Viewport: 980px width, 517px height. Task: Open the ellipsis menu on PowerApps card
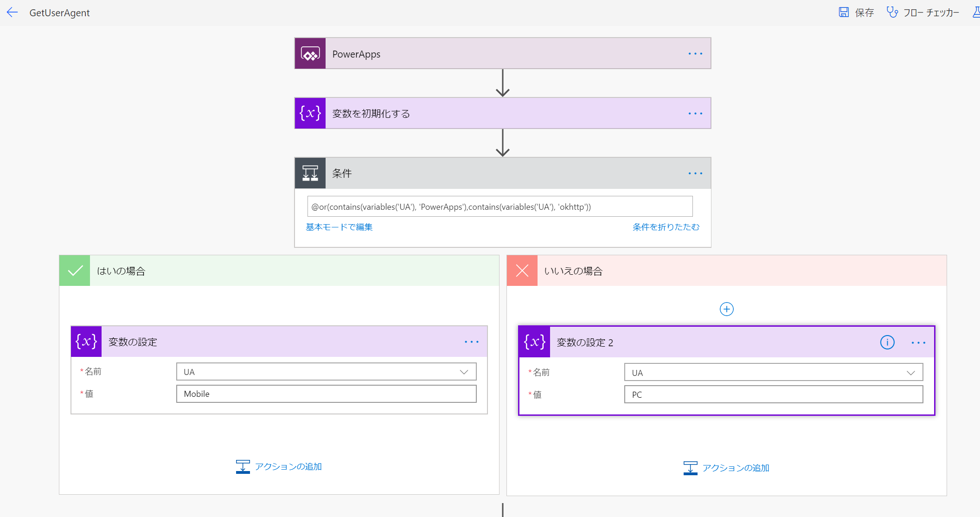[695, 53]
